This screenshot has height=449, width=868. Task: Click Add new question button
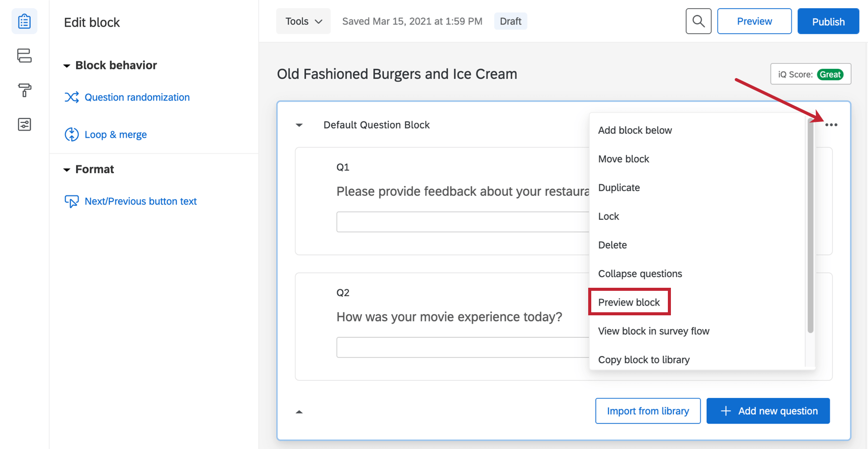[x=768, y=411]
